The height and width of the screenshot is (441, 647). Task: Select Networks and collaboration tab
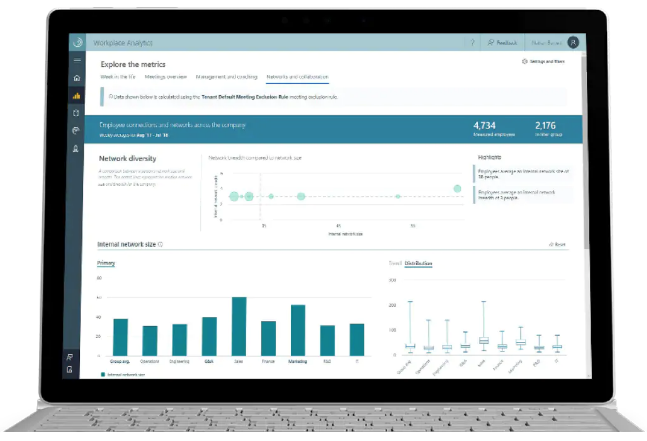298,77
